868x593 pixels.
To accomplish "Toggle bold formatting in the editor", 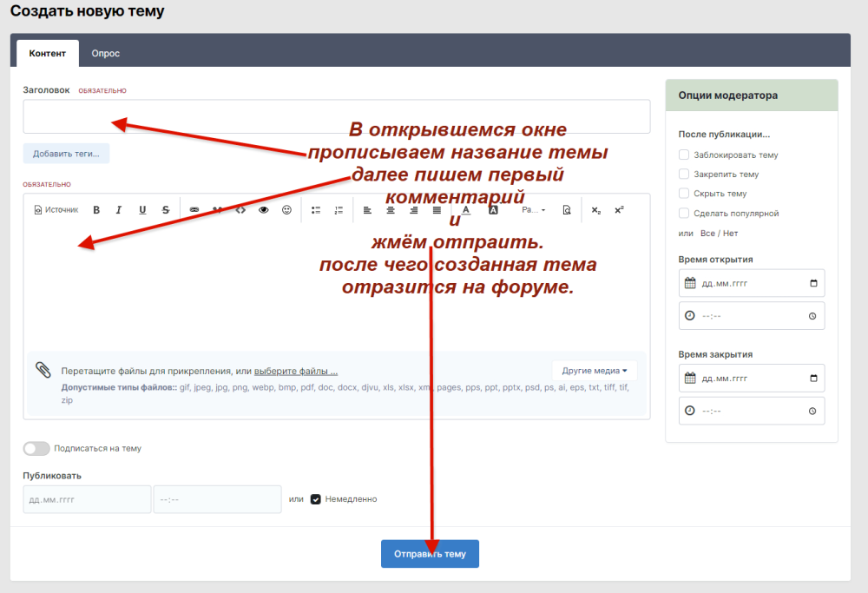I will (x=96, y=210).
